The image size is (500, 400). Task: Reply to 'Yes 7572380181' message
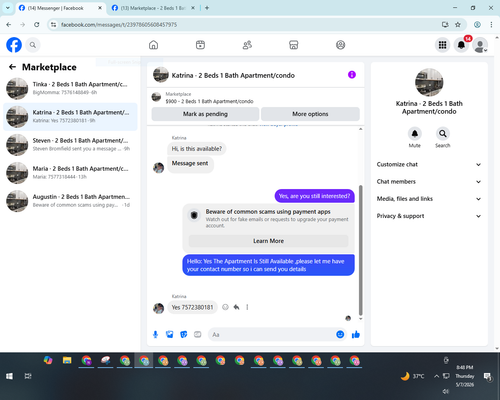click(236, 307)
